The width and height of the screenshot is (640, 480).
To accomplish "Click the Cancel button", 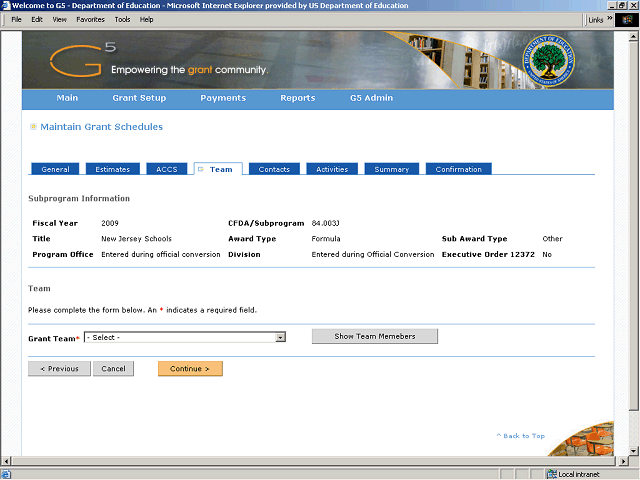I will click(113, 369).
